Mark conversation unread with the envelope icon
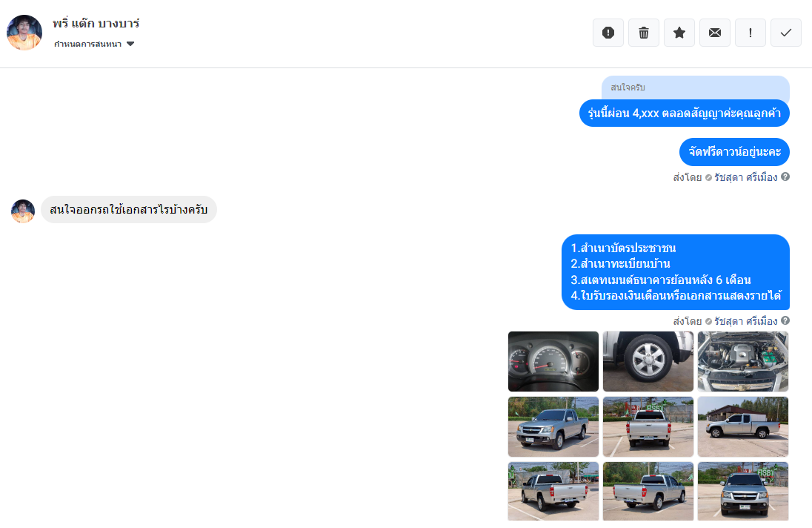The height and width of the screenshot is (528, 812). [715, 33]
